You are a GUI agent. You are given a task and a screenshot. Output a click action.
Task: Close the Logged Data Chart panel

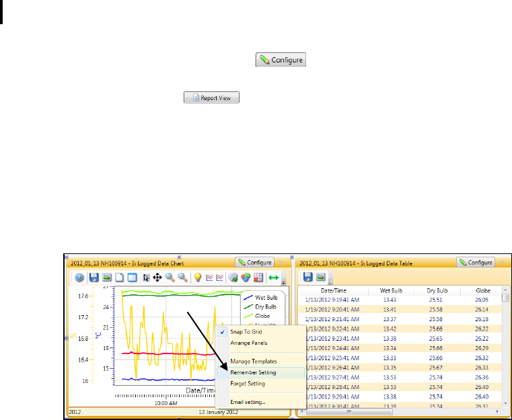(x=281, y=263)
